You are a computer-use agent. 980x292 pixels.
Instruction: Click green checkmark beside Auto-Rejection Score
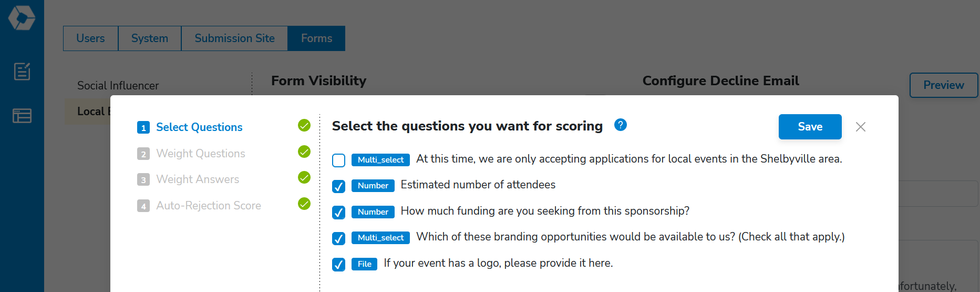point(304,204)
